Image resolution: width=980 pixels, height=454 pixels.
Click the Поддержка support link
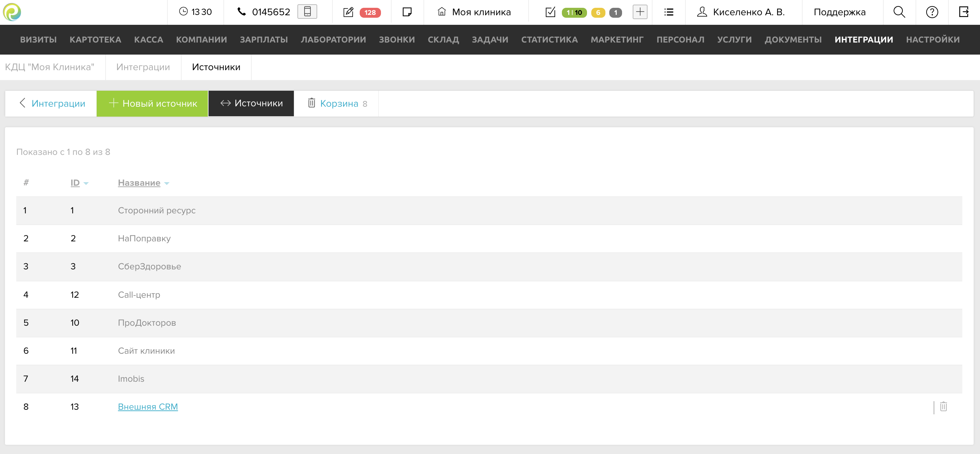point(839,12)
